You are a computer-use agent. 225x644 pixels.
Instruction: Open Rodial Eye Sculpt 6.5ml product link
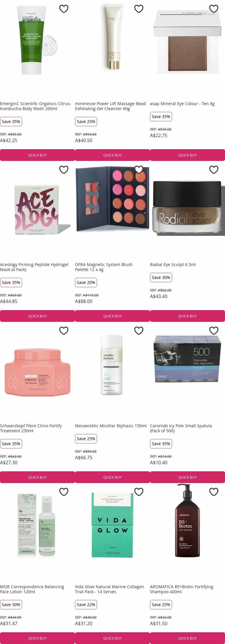pyautogui.click(x=173, y=264)
